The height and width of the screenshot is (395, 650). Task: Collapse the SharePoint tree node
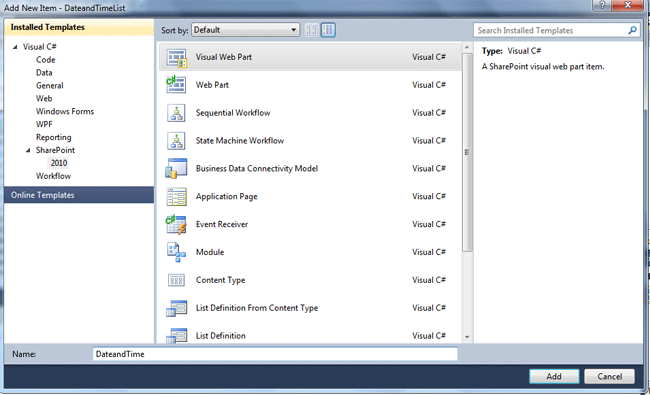(28, 150)
